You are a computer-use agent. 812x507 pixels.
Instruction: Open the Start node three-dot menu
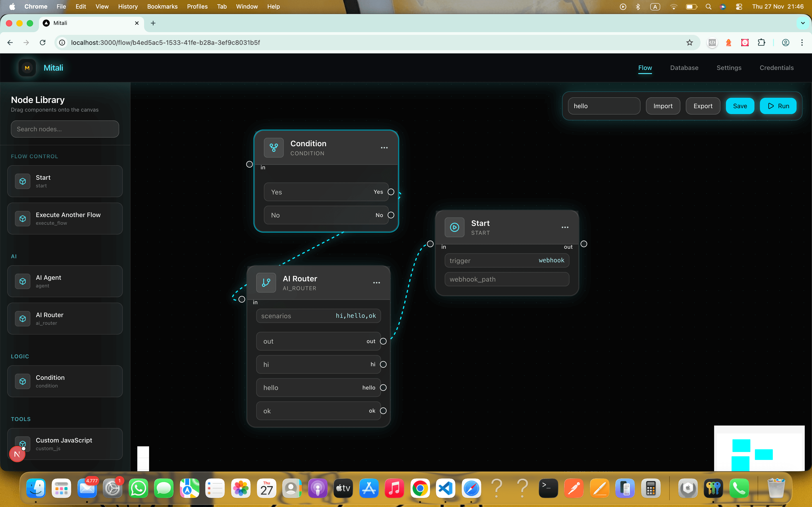565,227
